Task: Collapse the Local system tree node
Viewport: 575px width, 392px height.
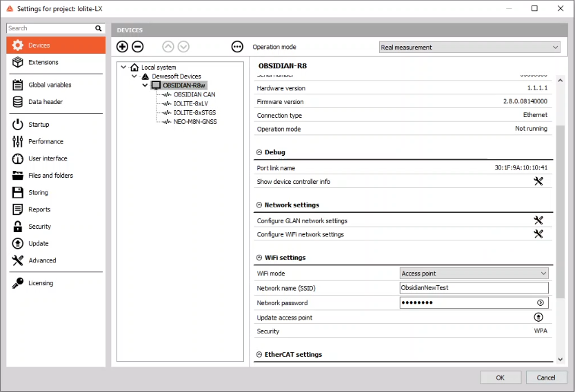Action: pos(123,67)
